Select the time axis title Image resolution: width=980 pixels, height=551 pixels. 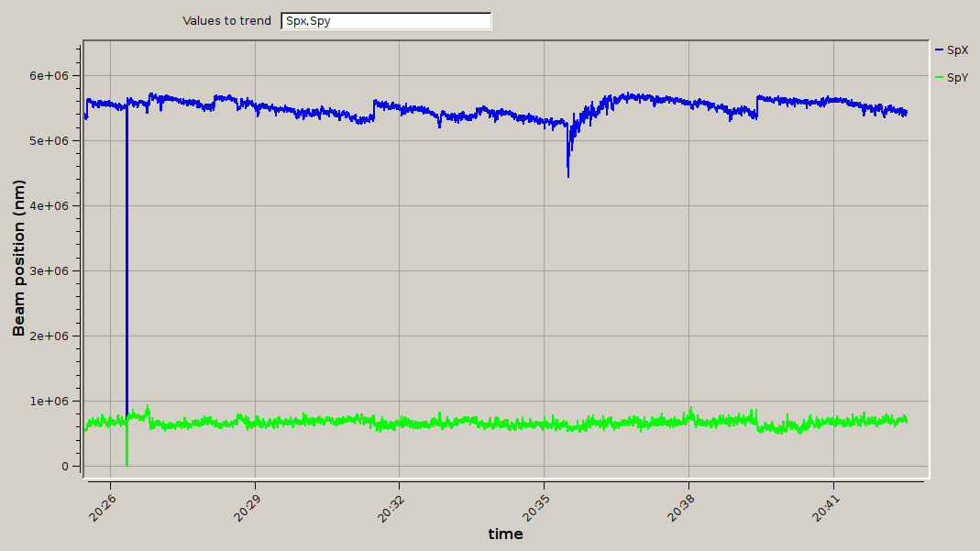coord(505,534)
